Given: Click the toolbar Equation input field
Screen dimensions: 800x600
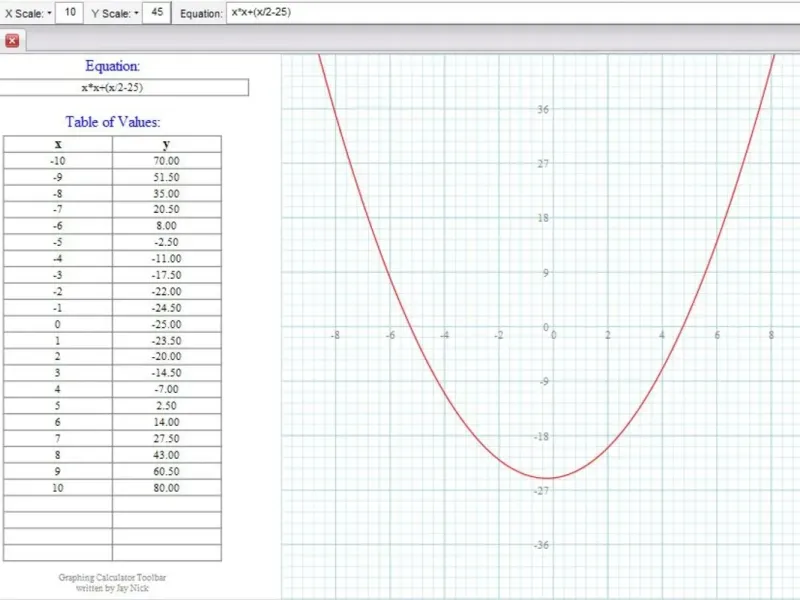Looking at the screenshot, I should click(513, 12).
